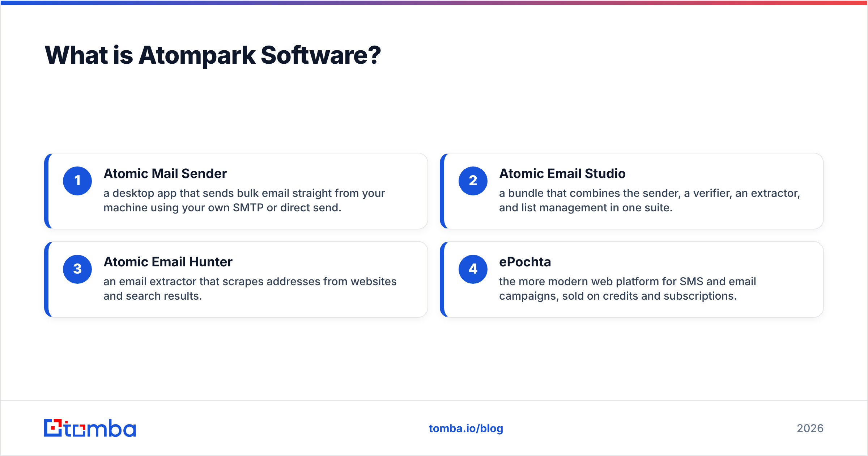Click the tomba logo

click(x=90, y=428)
